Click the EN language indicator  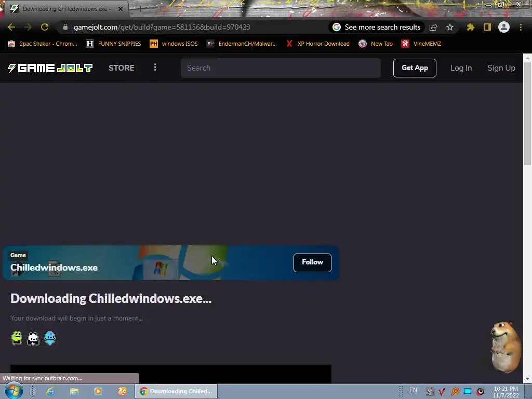413,390
